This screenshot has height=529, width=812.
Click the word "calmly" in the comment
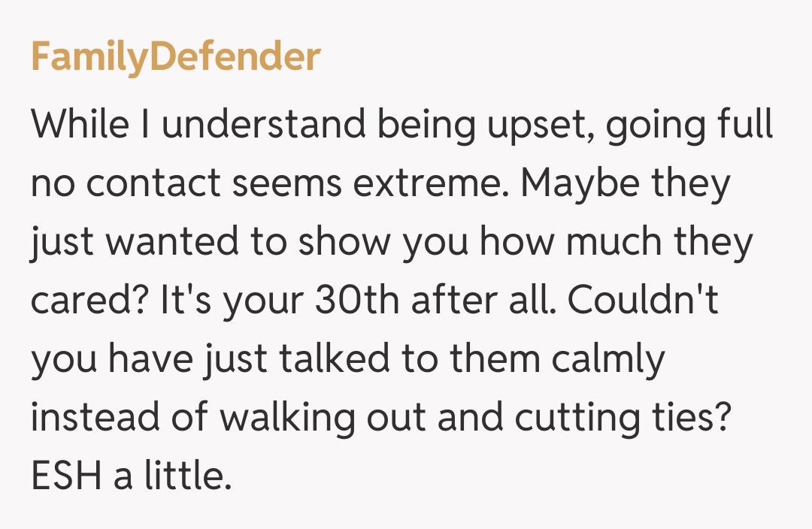tap(607, 360)
